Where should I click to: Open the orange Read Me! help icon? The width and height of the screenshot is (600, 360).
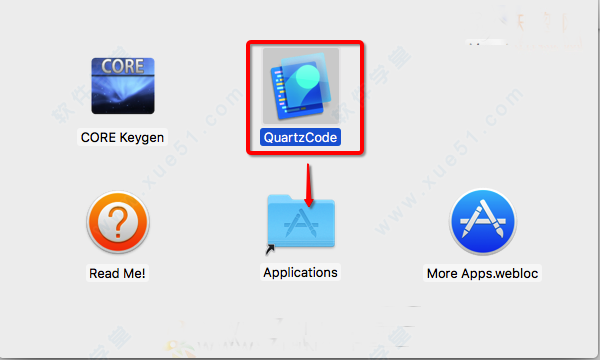[118, 222]
